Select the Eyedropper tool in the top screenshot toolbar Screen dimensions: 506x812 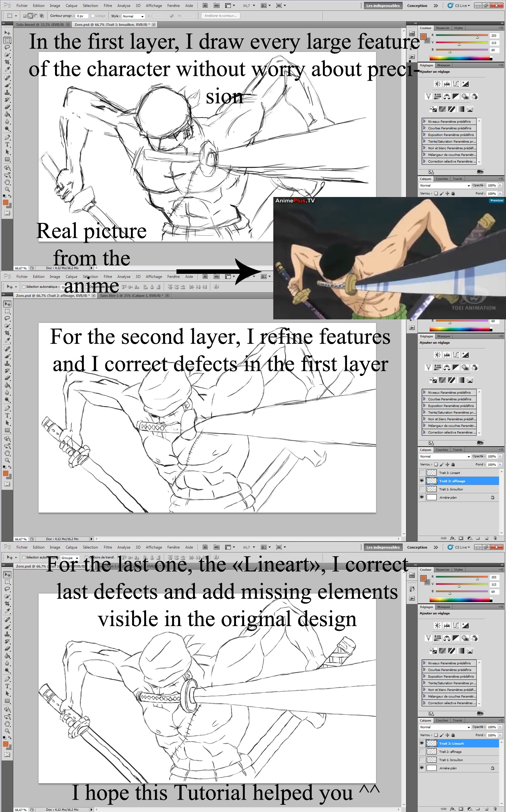pyautogui.click(x=7, y=69)
